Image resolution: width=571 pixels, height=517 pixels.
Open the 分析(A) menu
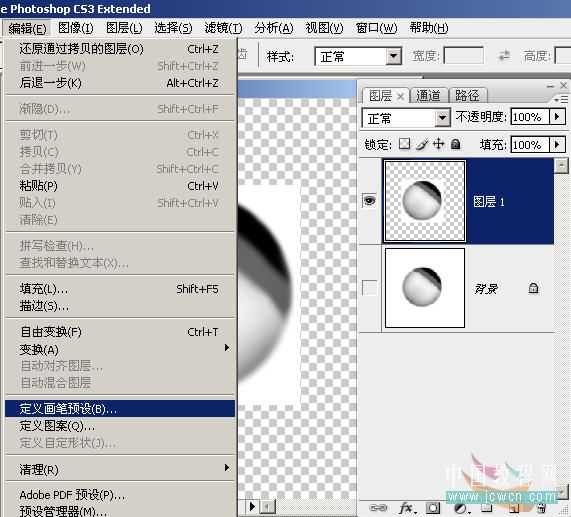(273, 28)
